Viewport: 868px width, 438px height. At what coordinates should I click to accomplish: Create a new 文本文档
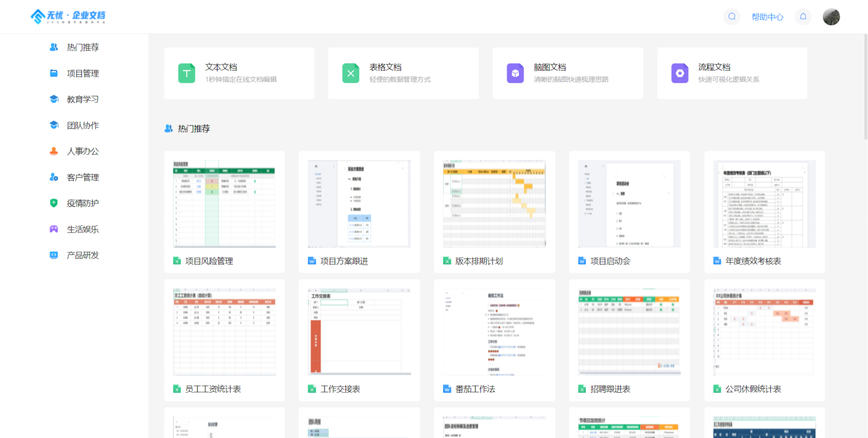pos(239,74)
